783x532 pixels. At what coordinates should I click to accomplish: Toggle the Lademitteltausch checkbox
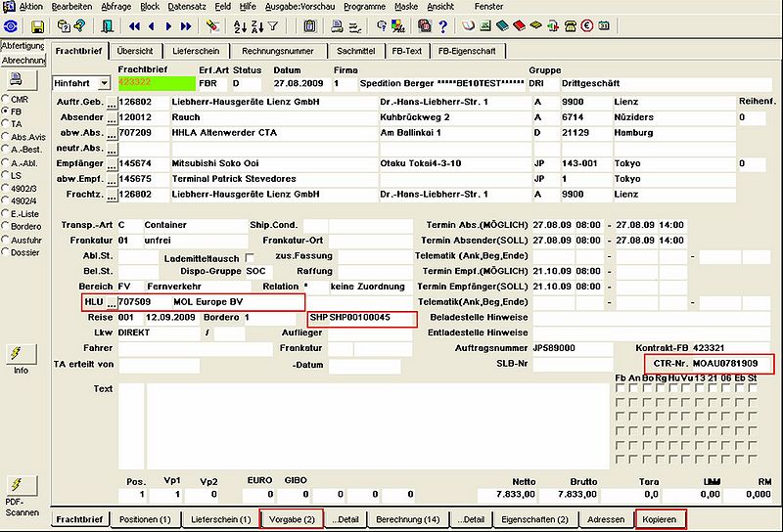point(250,258)
